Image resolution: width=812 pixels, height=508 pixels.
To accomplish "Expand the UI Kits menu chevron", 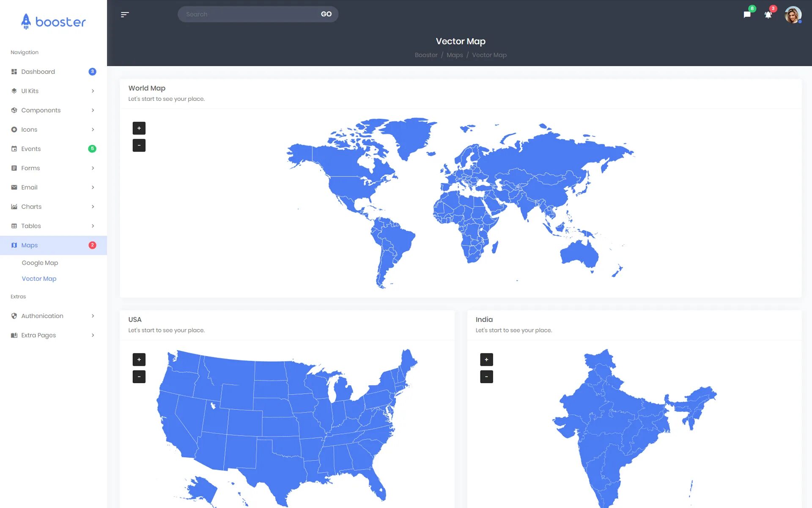I will click(93, 91).
